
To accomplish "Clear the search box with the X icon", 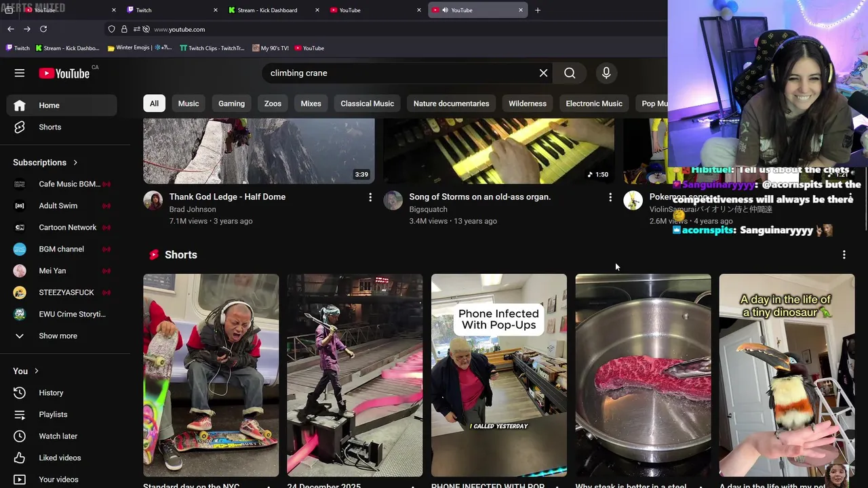I will point(543,73).
